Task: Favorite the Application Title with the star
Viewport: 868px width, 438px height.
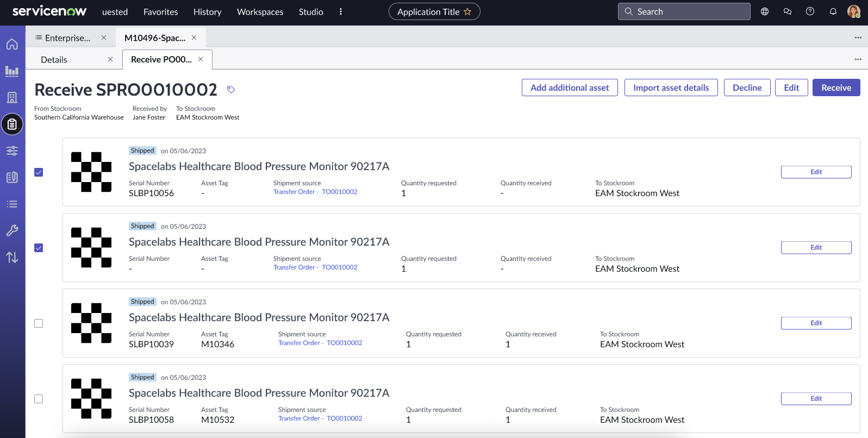Action: pos(467,11)
